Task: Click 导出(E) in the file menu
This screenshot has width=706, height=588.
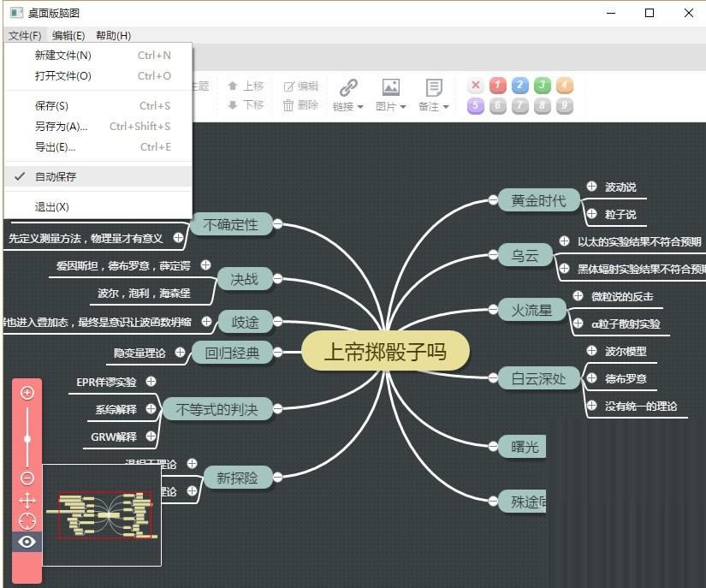Action: [56, 146]
